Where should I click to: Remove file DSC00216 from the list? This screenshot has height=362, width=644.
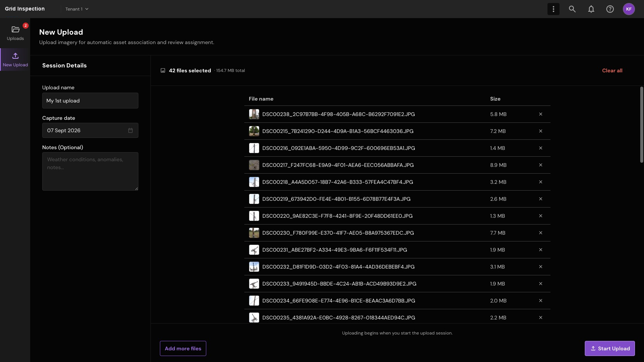pos(540,148)
